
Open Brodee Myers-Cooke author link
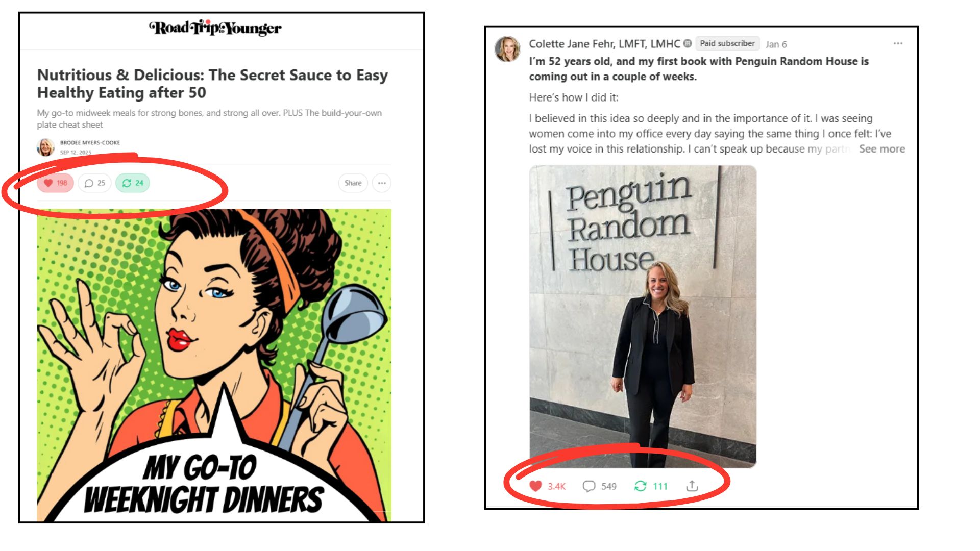[90, 143]
